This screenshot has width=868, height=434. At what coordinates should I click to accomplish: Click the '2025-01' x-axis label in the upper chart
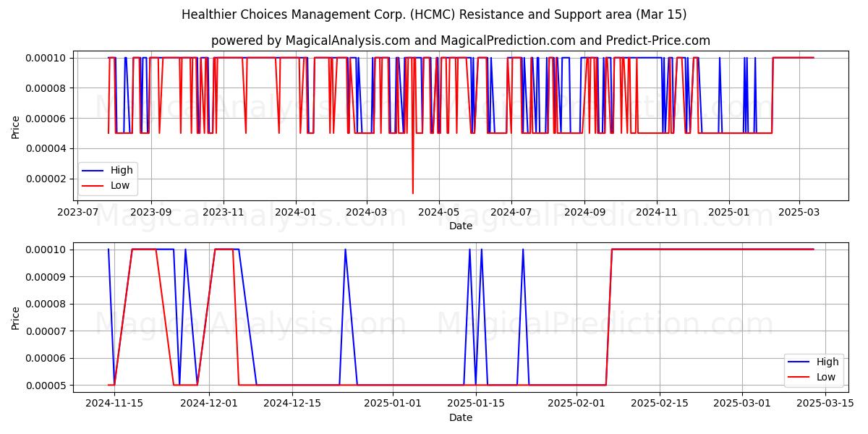pos(729,213)
